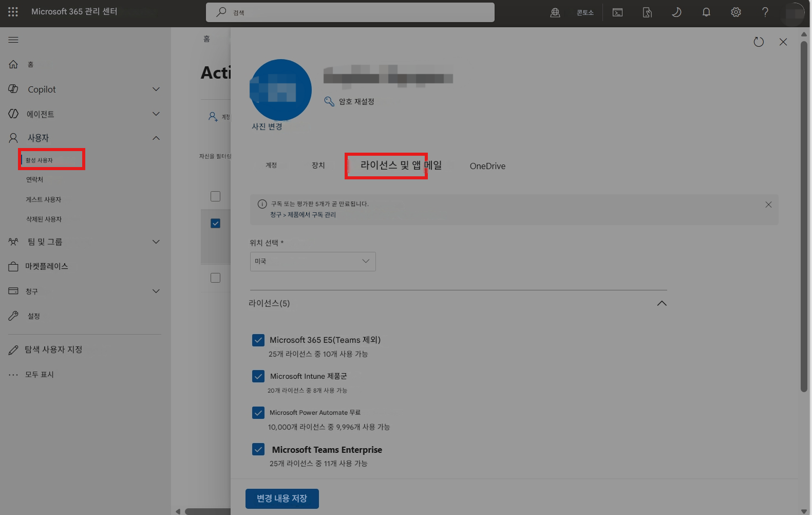Click the add user icon in toolbar
This screenshot has width=812, height=515.
point(213,117)
